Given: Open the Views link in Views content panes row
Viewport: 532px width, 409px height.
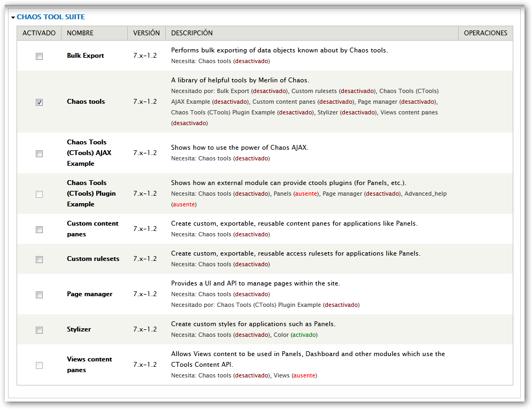Looking at the screenshot, I should tap(280, 375).
